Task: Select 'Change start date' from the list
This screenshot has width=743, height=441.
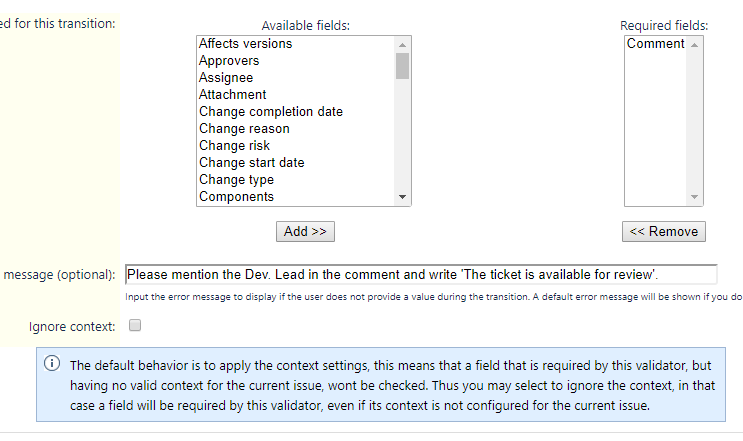Action: coord(296,163)
